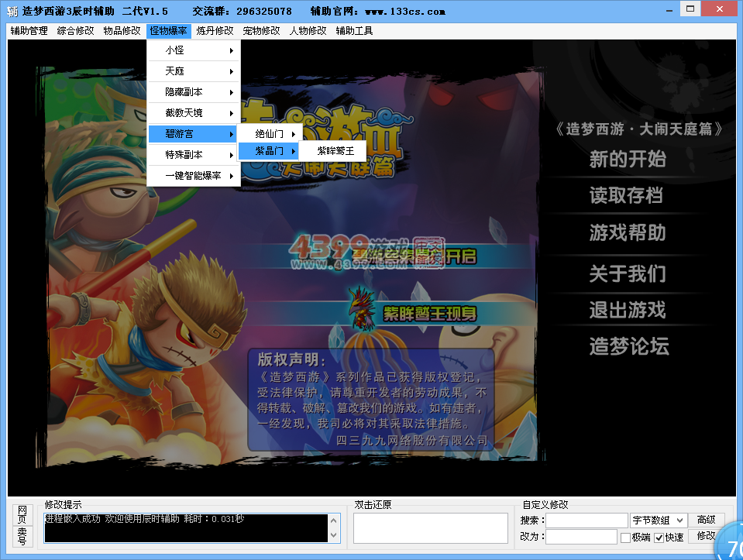
Task: Open the 综合修改 menu
Action: tap(75, 31)
